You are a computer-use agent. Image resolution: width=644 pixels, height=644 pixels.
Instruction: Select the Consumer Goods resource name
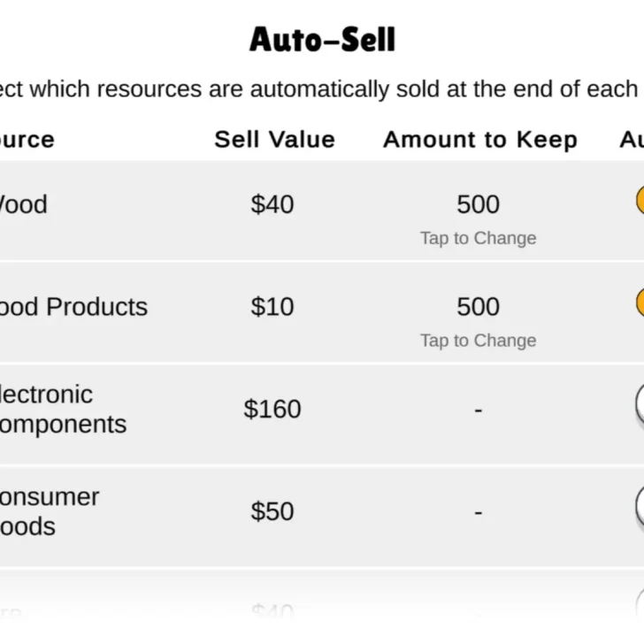point(49,511)
